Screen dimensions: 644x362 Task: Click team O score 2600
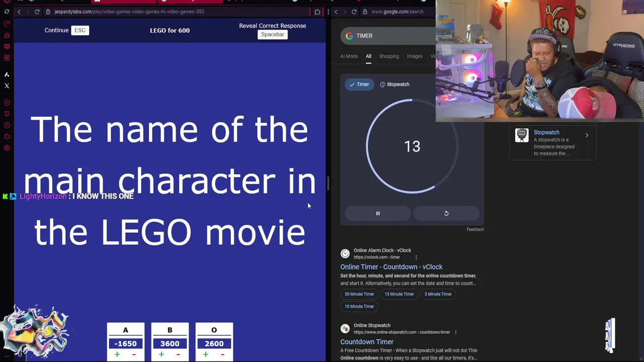tap(214, 343)
